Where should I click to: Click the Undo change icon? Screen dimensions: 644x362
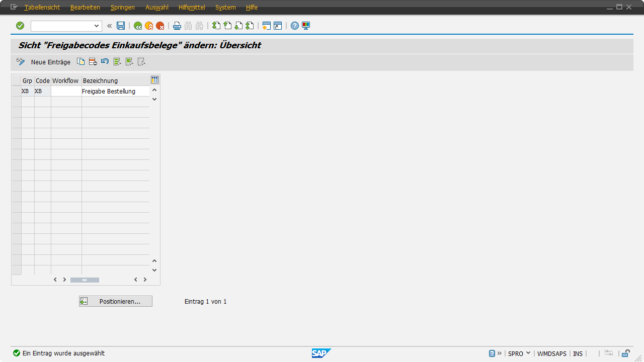click(x=105, y=62)
